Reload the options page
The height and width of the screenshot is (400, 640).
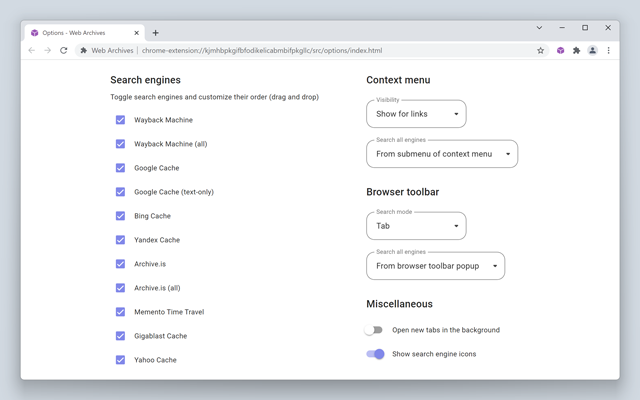pos(64,50)
